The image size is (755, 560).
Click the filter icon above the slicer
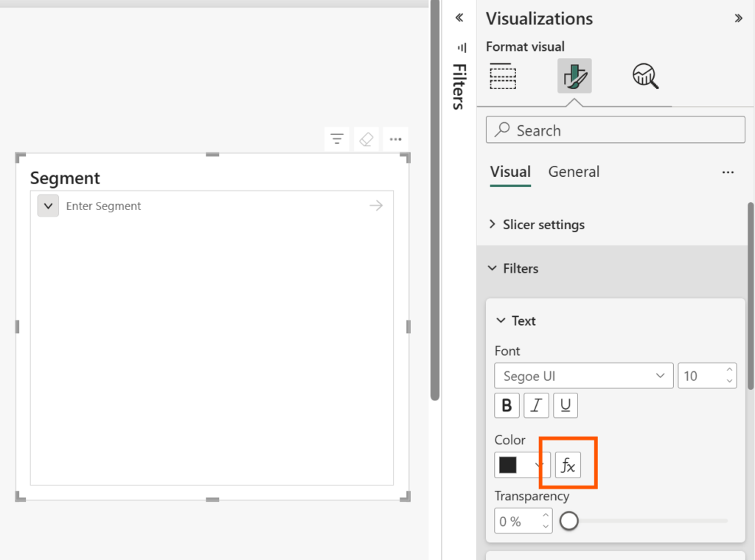tap(337, 139)
